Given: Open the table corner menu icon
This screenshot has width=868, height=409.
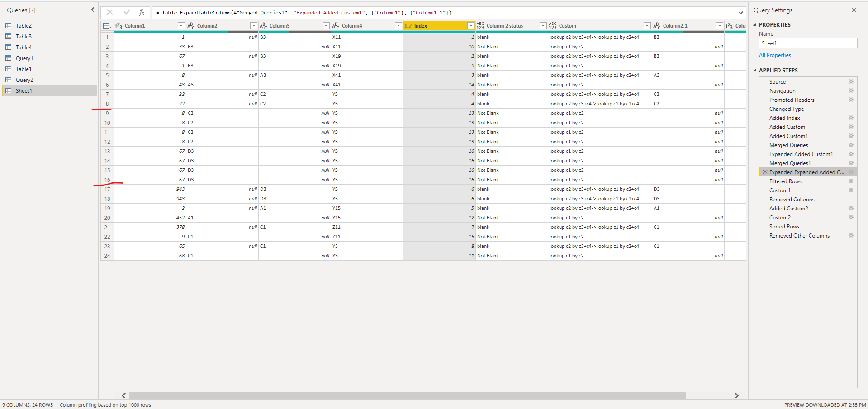Looking at the screenshot, I should click(107, 26).
